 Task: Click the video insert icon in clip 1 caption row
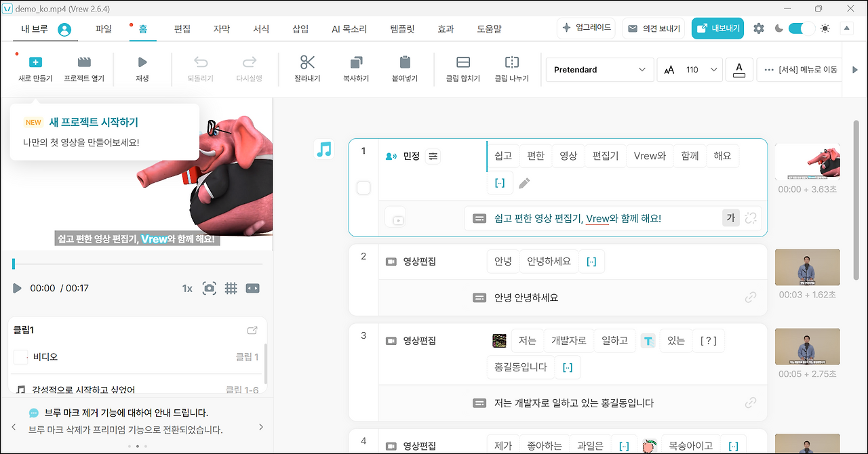click(395, 218)
